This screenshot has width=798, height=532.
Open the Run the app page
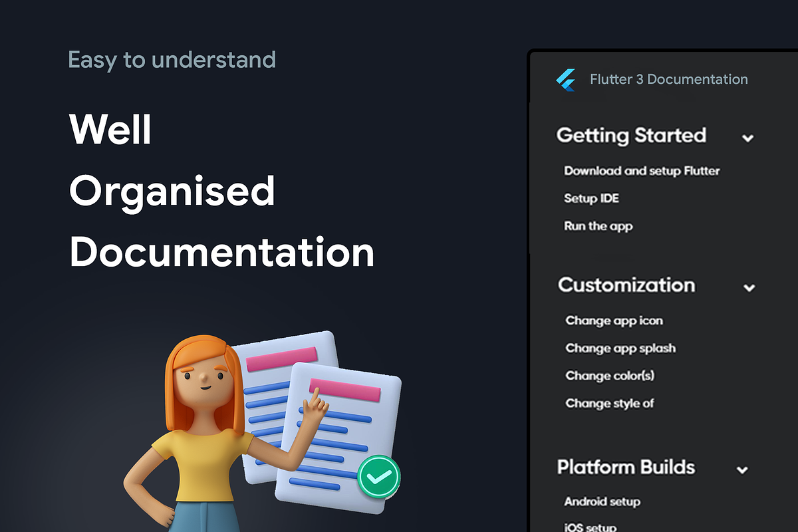pyautogui.click(x=598, y=226)
